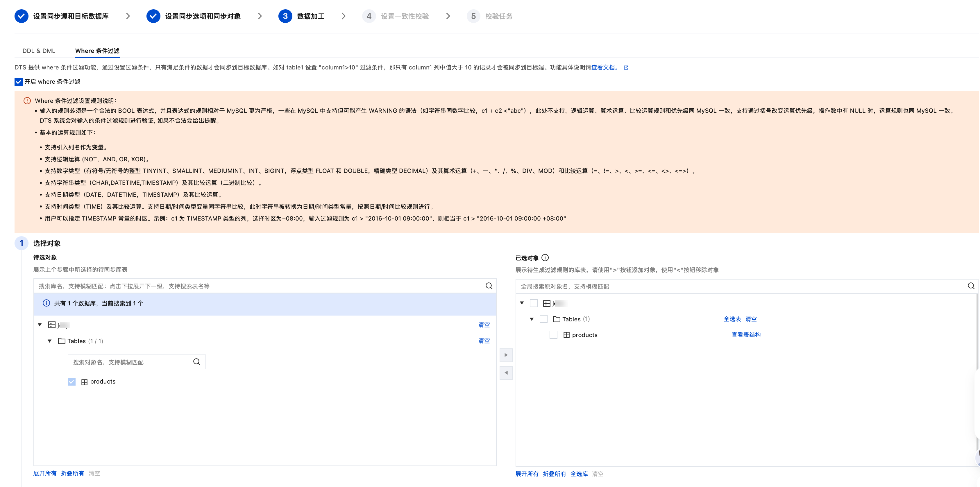
Task: Click 清空 next to 全选库
Action: [x=598, y=474]
